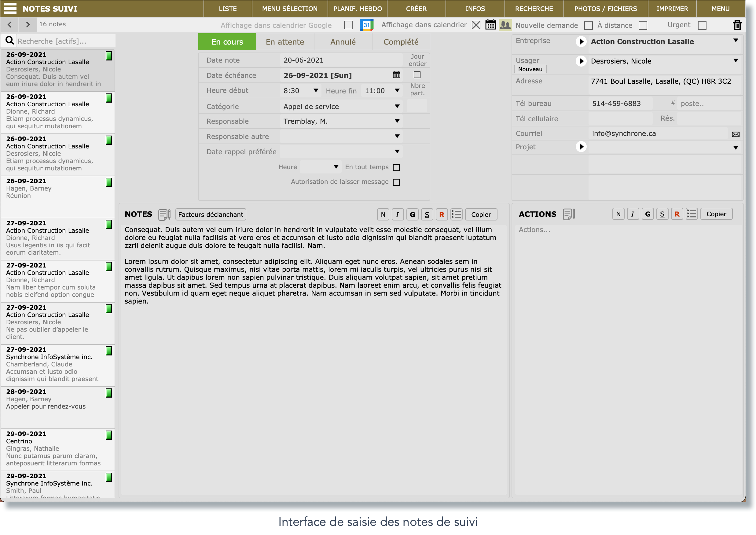Open MENU SÉLECTION
Image resolution: width=756 pixels, height=535 pixels.
click(x=289, y=9)
